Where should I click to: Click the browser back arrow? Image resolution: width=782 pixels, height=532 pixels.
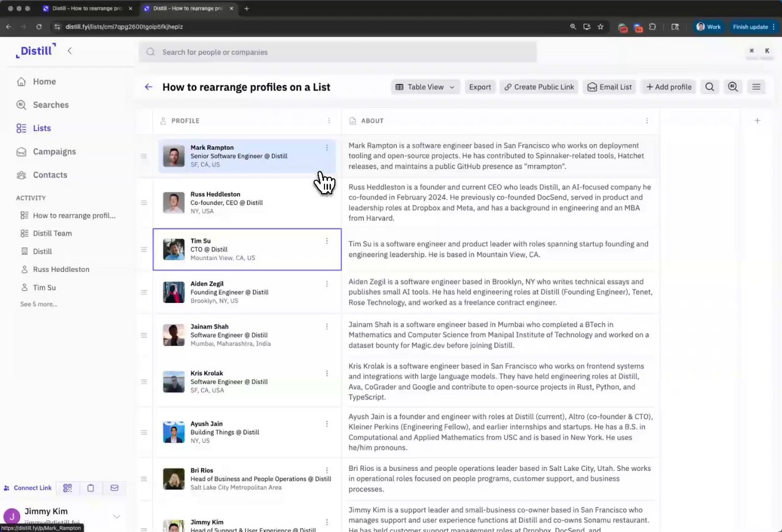click(9, 27)
